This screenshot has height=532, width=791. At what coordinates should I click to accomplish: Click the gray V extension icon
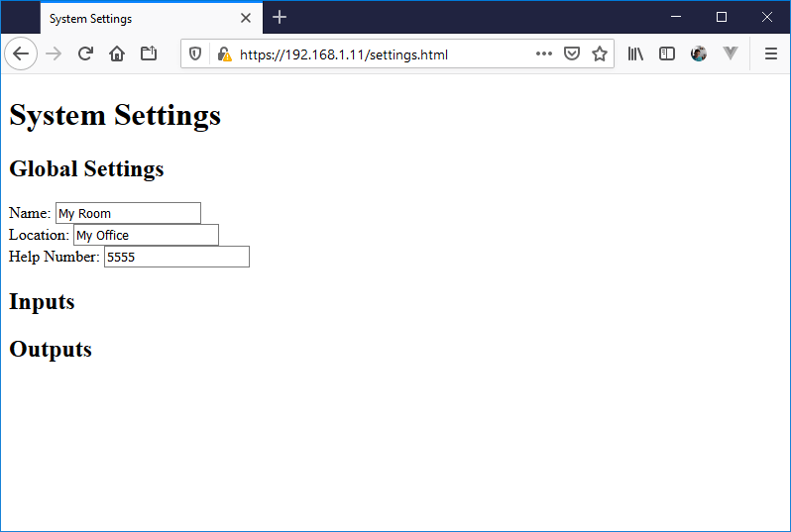pyautogui.click(x=731, y=54)
